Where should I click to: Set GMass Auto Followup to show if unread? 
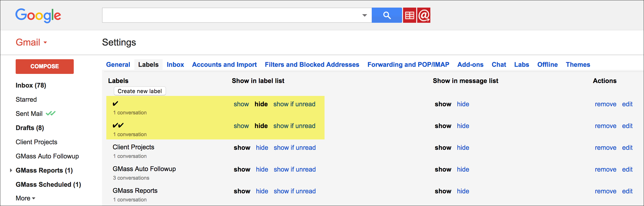coord(294,169)
